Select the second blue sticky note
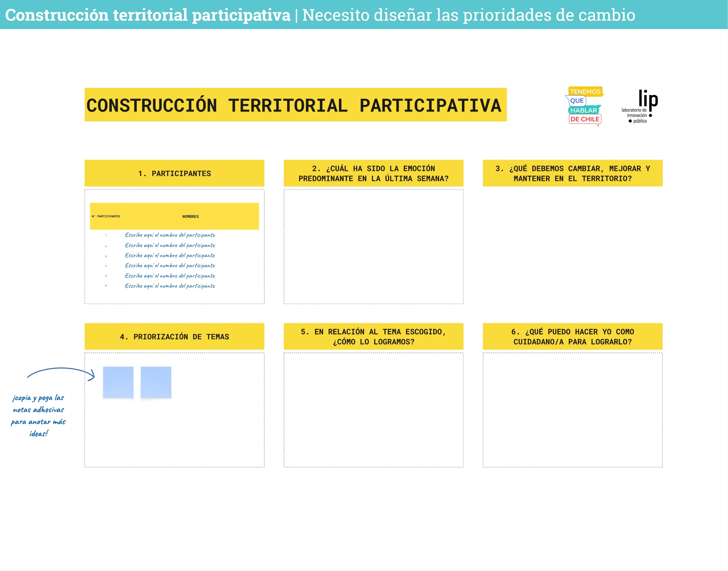728x571 pixels. (156, 382)
